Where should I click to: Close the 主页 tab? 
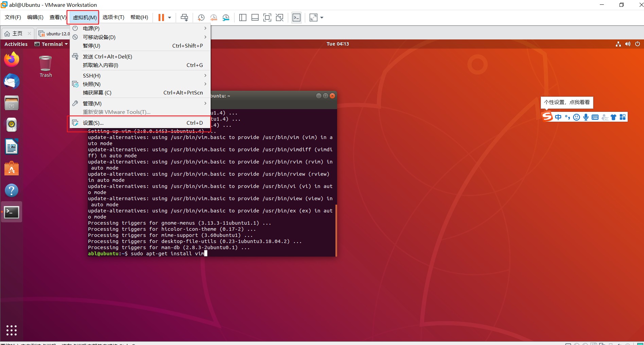(29, 33)
